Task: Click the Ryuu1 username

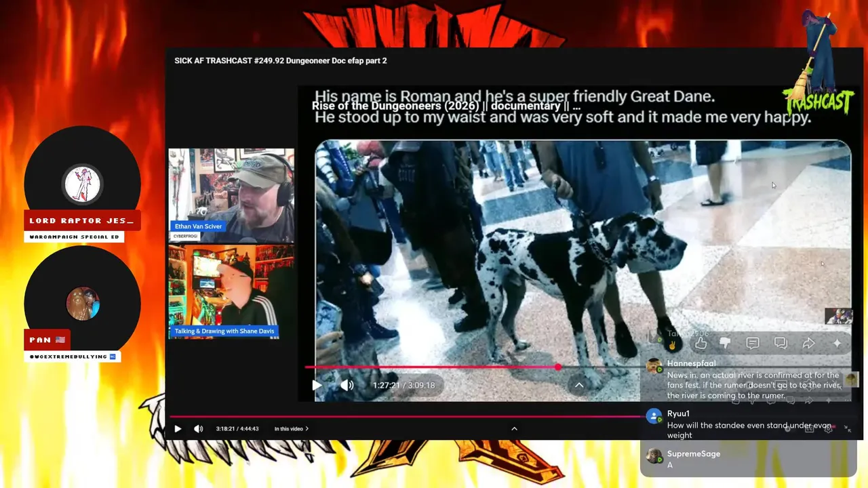Action: click(678, 413)
